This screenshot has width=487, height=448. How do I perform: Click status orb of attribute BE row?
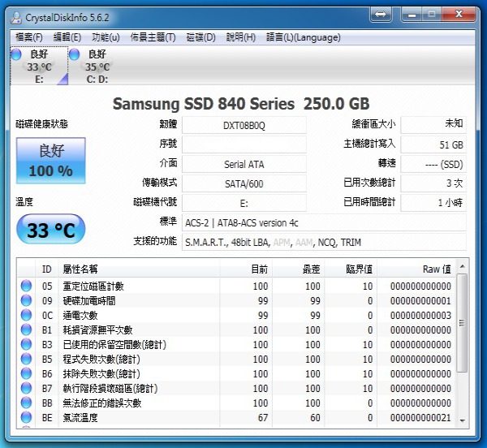tap(26, 417)
